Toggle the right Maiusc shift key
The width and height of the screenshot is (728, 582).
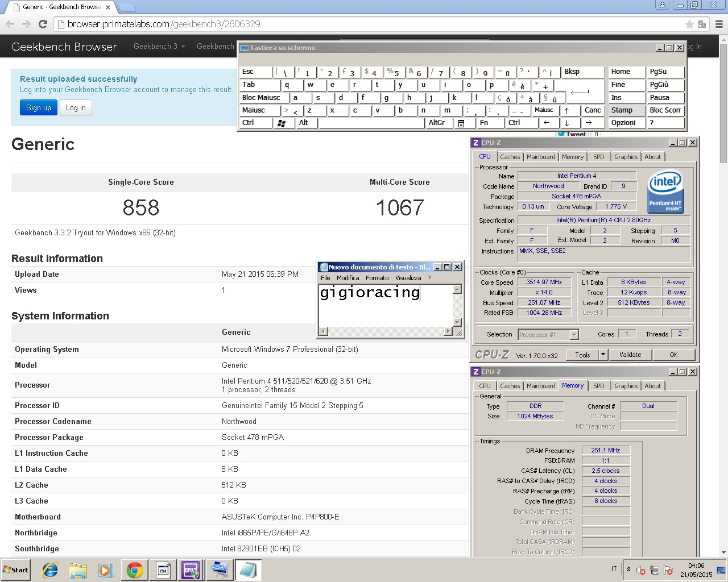point(546,110)
